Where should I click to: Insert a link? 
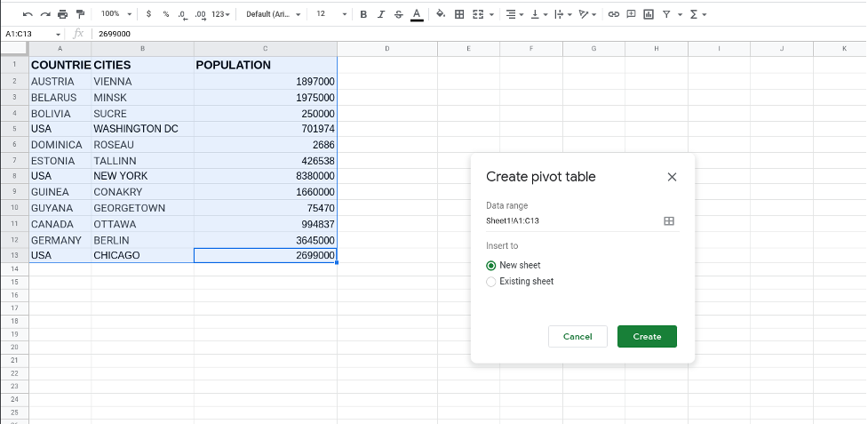(x=613, y=14)
